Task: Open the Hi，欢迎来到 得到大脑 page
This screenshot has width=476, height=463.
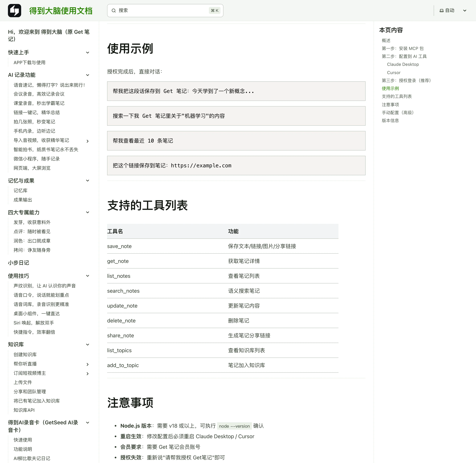Action: (49, 36)
